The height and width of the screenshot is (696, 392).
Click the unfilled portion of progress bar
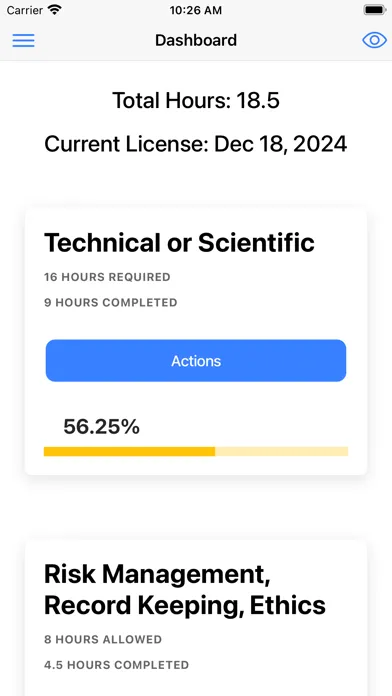click(x=281, y=451)
